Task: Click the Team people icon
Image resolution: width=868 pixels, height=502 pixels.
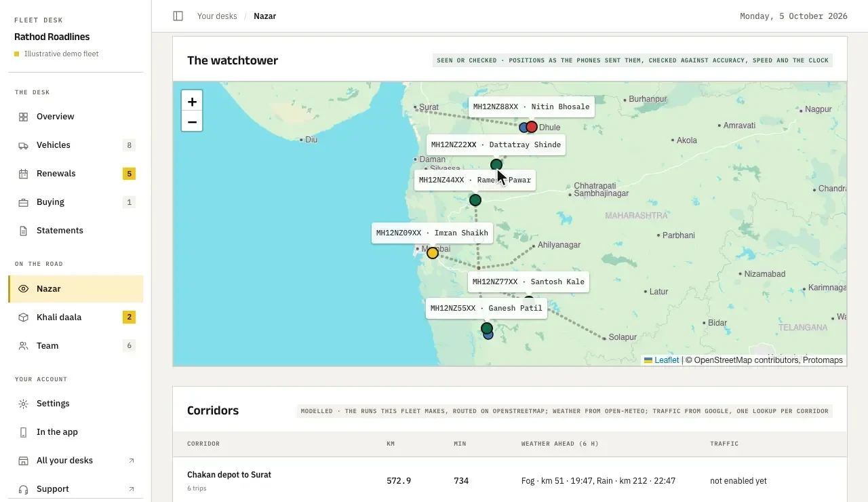Action: pos(23,346)
